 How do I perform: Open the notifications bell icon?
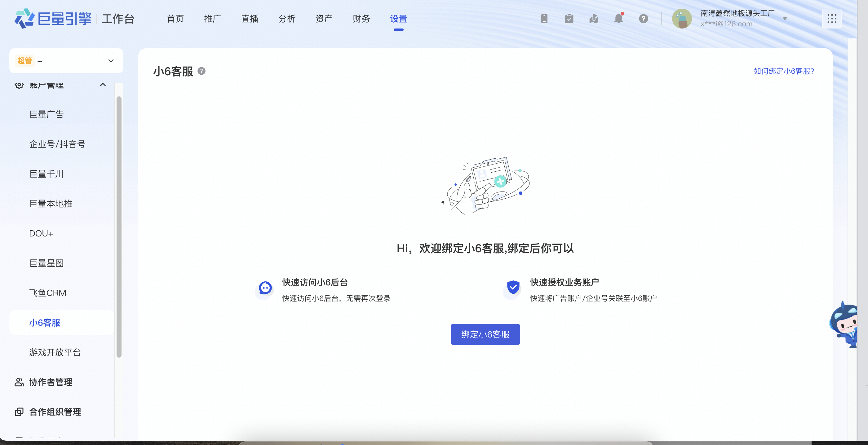(619, 19)
